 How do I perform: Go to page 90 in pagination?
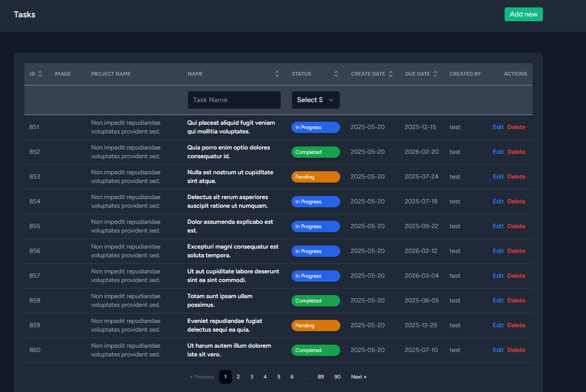pos(337,377)
